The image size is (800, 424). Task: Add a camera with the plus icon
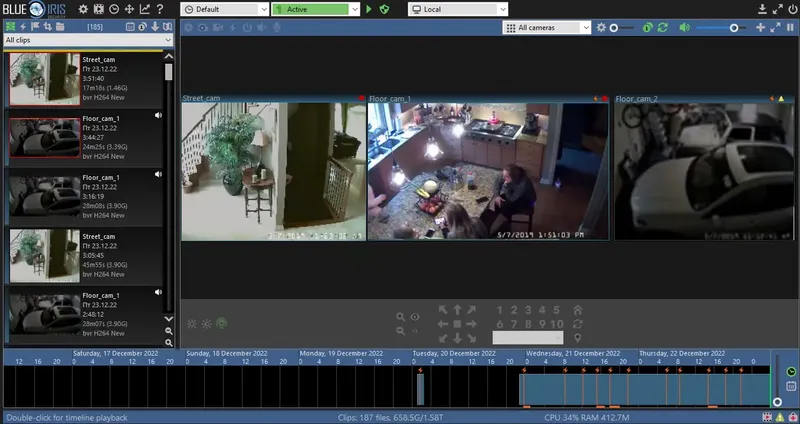(x=760, y=28)
